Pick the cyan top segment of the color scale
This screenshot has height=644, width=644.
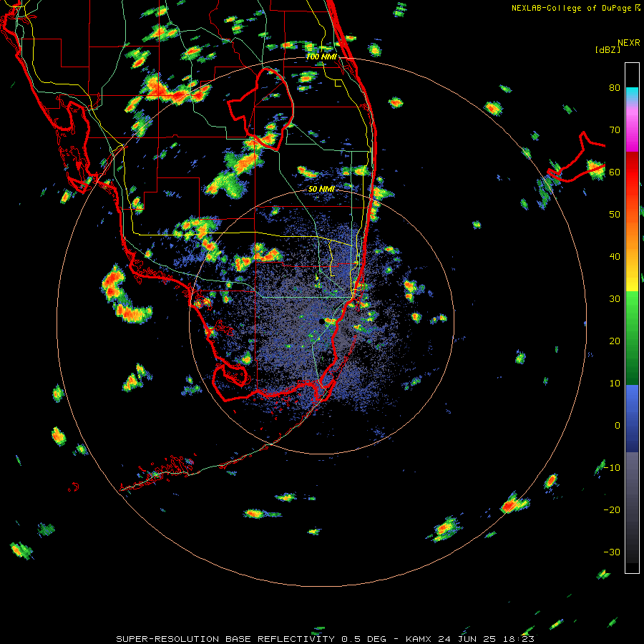632,94
